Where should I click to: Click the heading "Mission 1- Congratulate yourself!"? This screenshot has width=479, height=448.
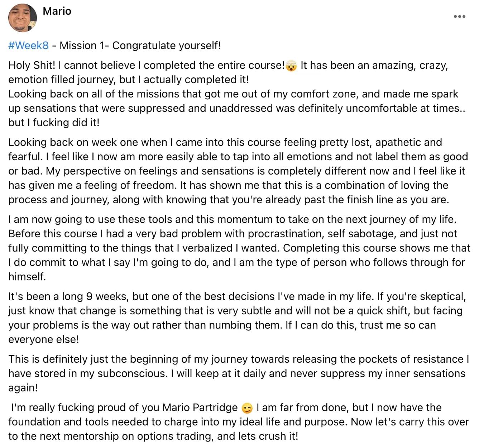(140, 46)
